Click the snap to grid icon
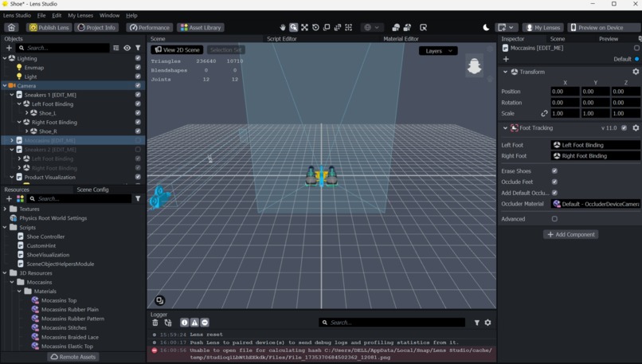 (x=348, y=27)
